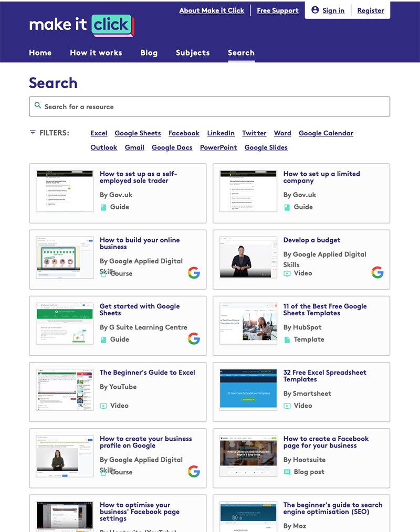Click the "By Smartsheet" author text

[x=307, y=393]
